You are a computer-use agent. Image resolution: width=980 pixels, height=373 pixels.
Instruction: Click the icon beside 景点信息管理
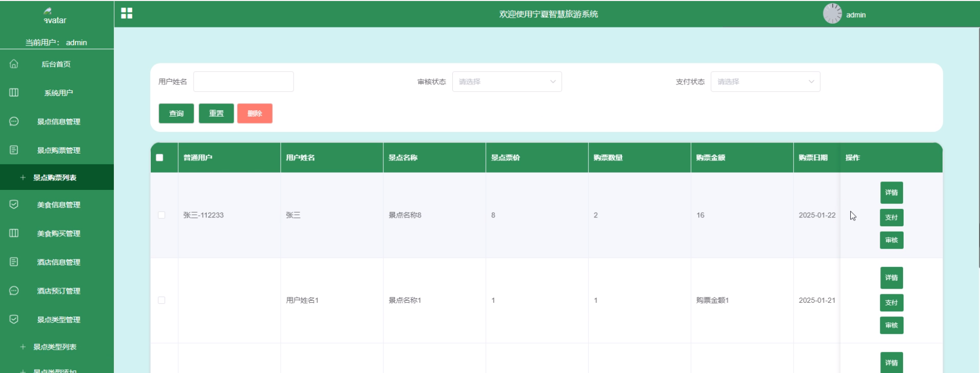[x=14, y=121]
